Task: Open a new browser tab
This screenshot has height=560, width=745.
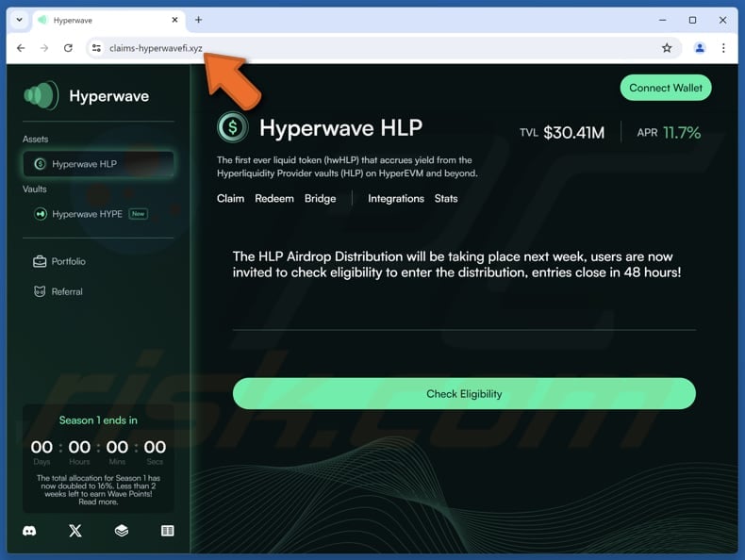Action: pyautogui.click(x=199, y=20)
